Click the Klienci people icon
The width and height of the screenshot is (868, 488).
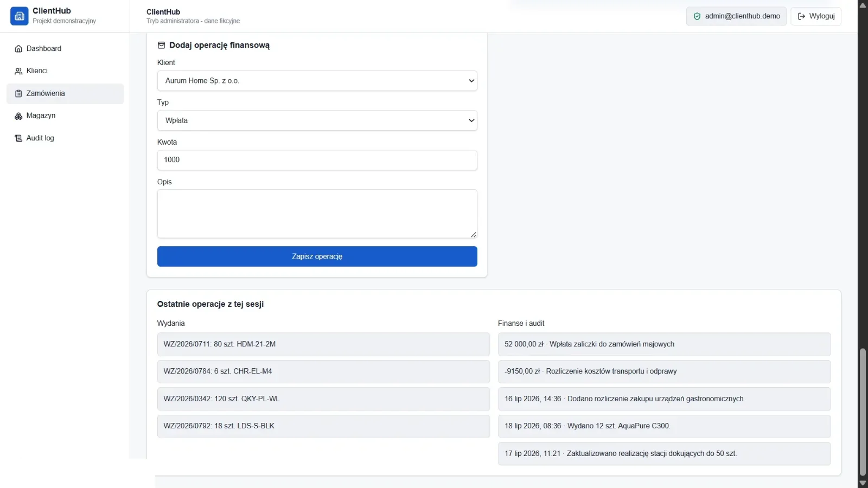(18, 71)
